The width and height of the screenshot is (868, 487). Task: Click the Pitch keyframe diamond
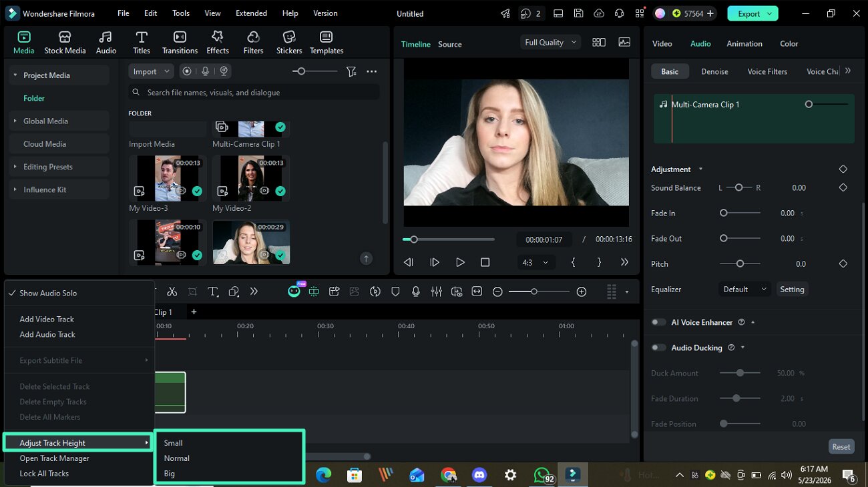coord(843,264)
